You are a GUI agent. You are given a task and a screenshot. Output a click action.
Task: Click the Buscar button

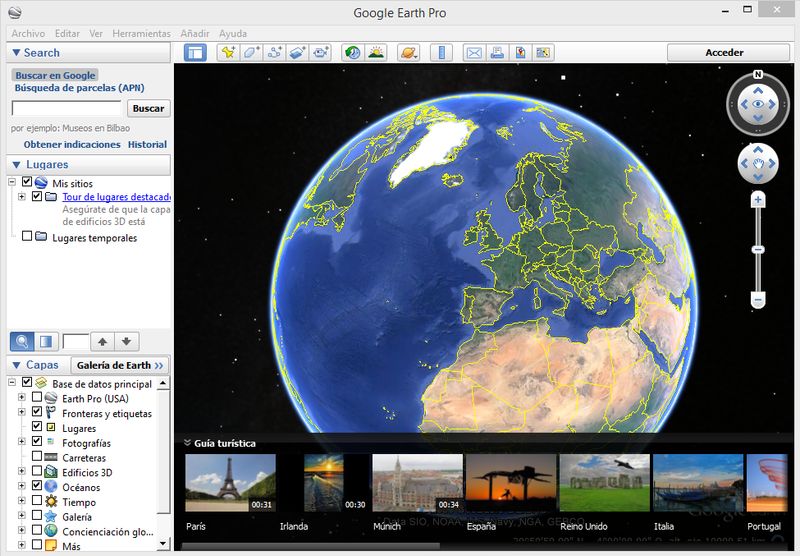(148, 108)
